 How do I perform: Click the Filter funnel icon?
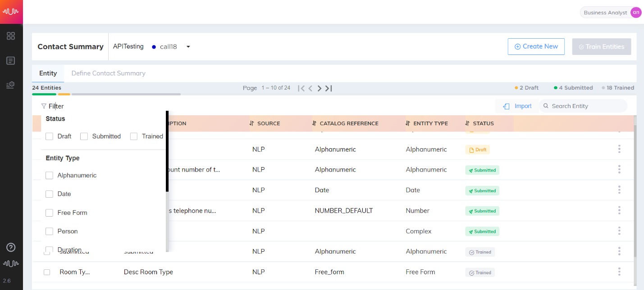click(44, 106)
